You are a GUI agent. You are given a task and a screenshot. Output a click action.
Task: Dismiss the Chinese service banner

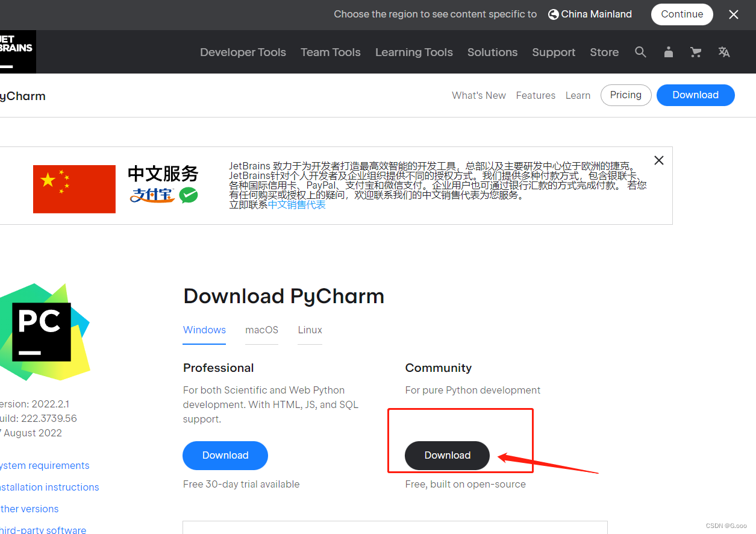point(658,160)
